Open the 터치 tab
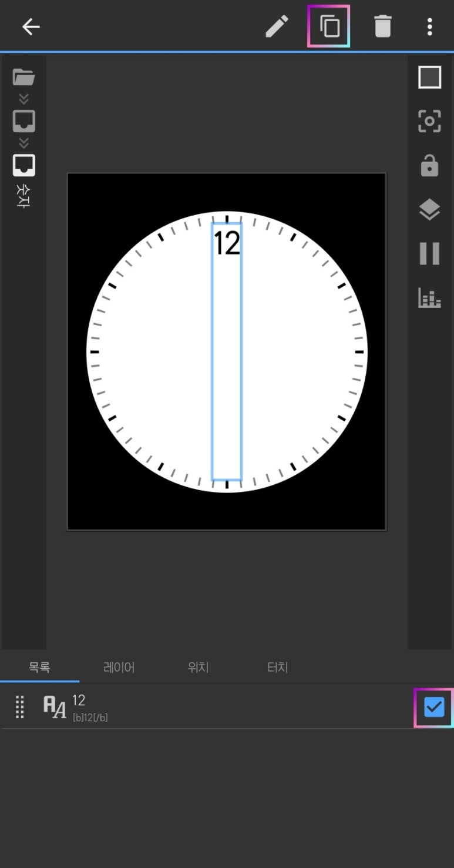The width and height of the screenshot is (454, 868). [x=278, y=668]
